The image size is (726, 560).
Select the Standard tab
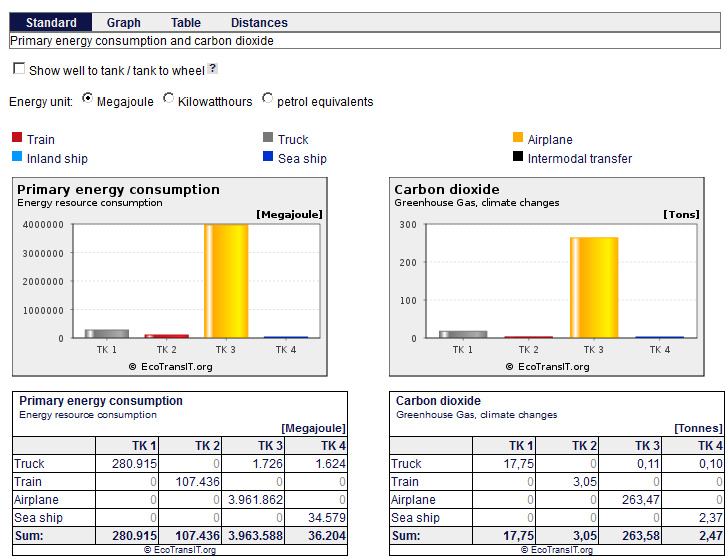51,22
